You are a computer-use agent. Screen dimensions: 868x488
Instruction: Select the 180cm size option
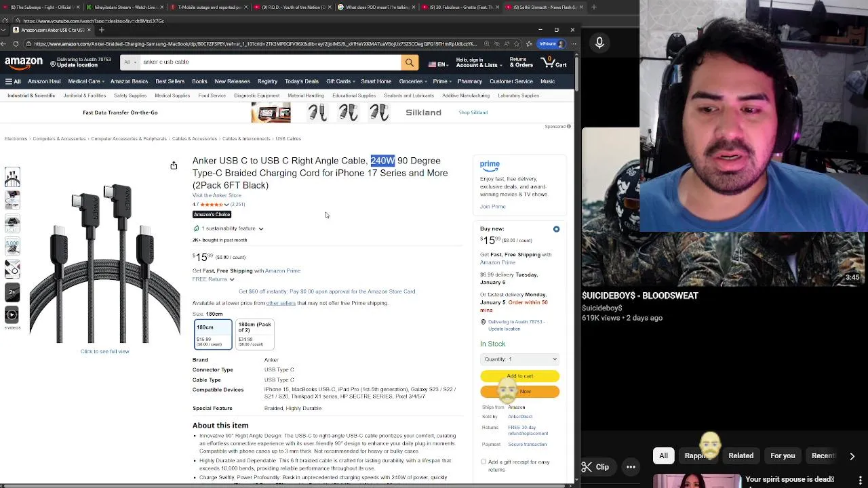(x=213, y=335)
